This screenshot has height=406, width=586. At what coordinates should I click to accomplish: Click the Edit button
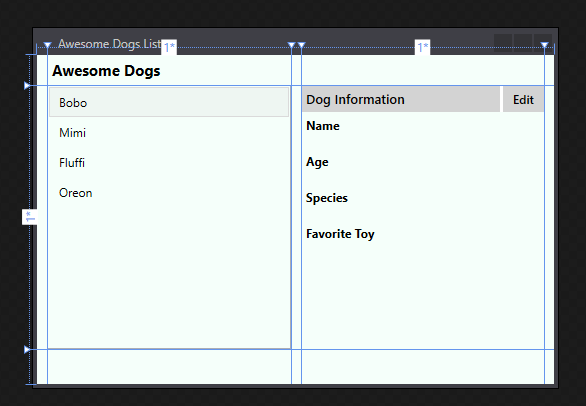(x=523, y=99)
